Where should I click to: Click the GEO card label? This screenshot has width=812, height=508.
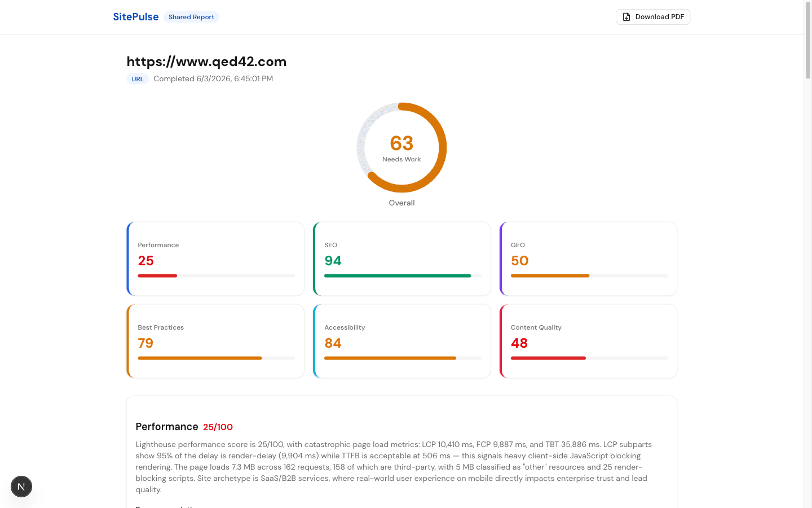tap(518, 245)
